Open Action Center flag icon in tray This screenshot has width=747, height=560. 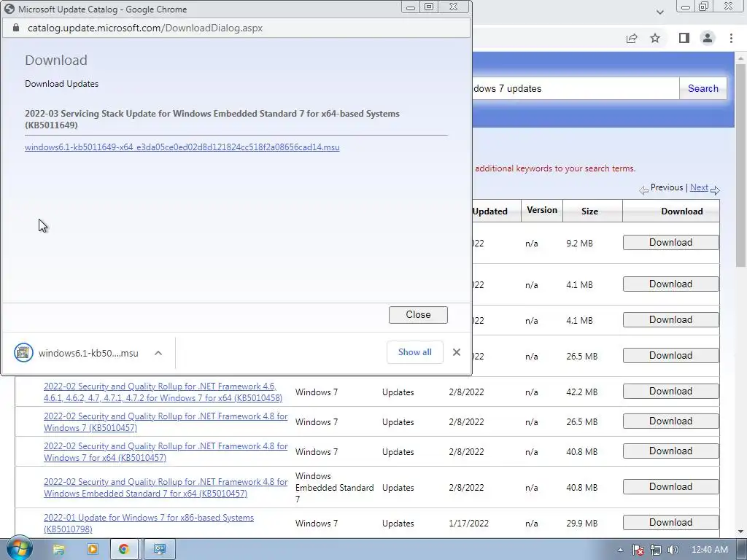pos(638,550)
